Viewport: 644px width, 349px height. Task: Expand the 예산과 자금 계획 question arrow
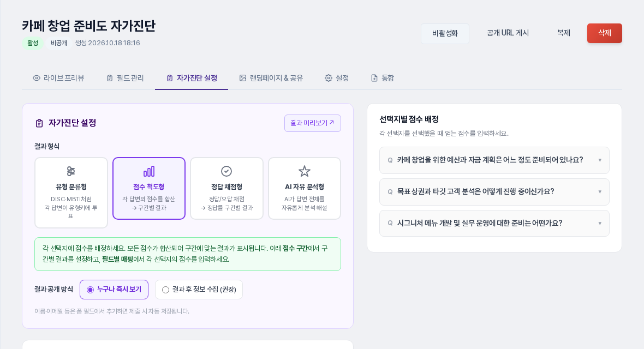pyautogui.click(x=600, y=160)
